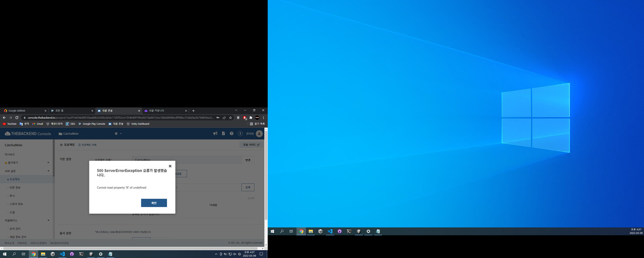The height and width of the screenshot is (258, 644).
Task: Open the Chrome three-dot menu
Action: pyautogui.click(x=263, y=118)
